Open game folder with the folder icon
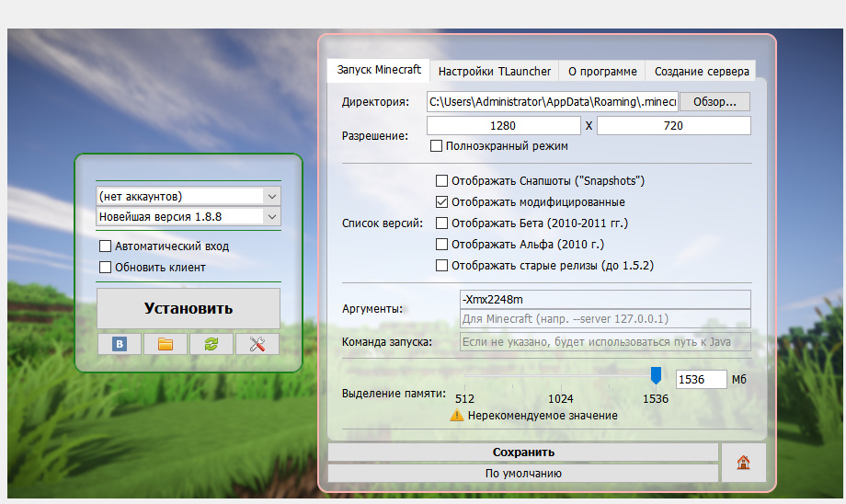The height and width of the screenshot is (504, 846). coord(166,344)
